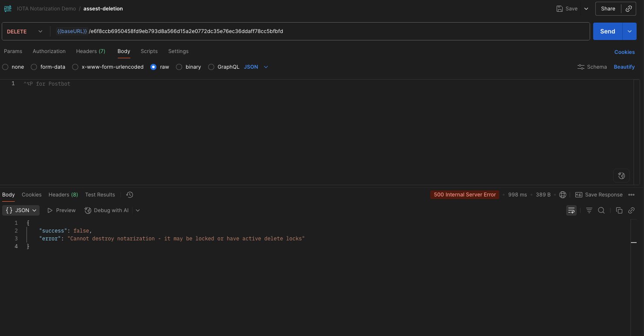Screen dimensions: 644x336
Task: Click the scrollbar handle on the response panel
Action: (634, 243)
